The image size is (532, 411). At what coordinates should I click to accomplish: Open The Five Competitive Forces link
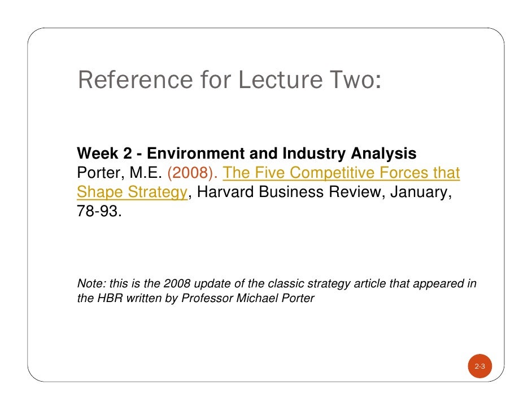pos(341,173)
